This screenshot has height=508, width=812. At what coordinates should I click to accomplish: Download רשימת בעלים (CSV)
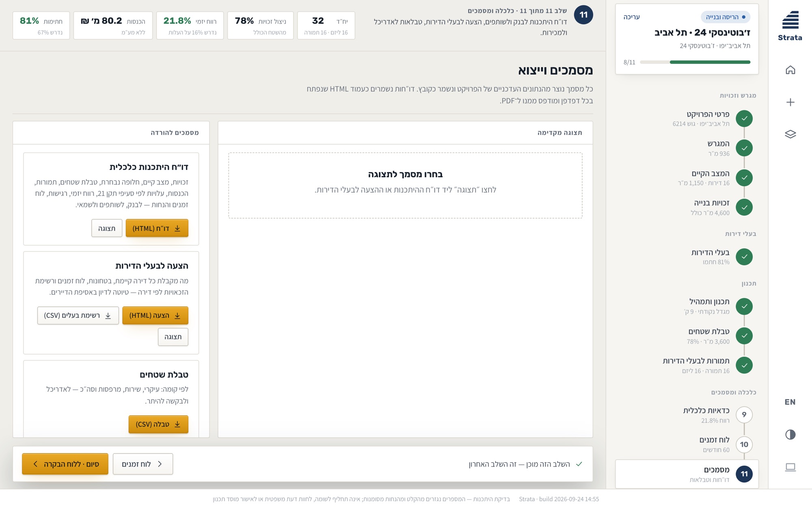point(78,315)
